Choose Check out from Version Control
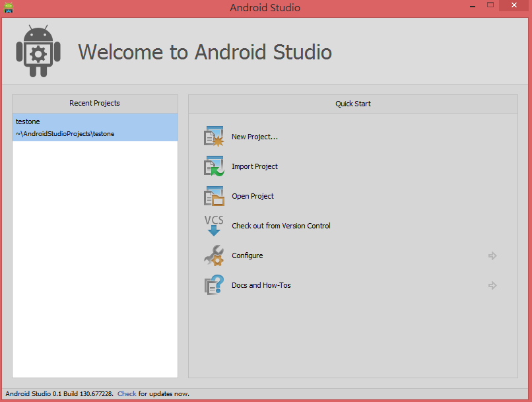Image resolution: width=532 pixels, height=402 pixels. 281,226
